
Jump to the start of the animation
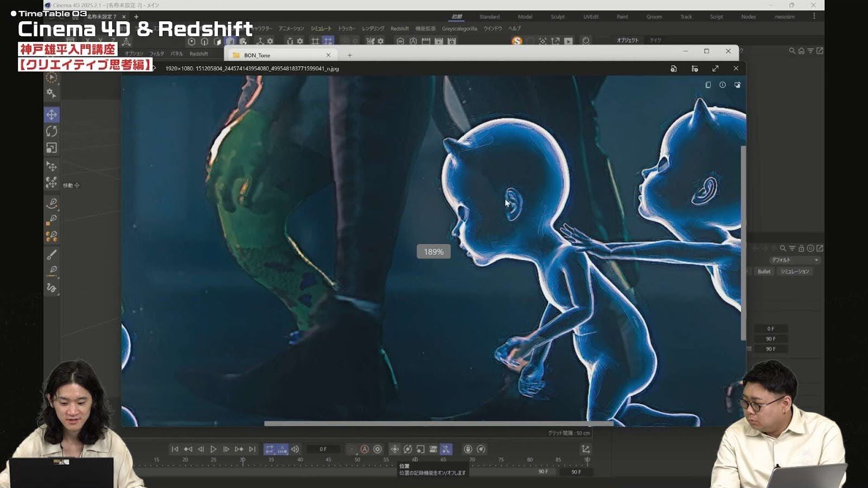[175, 449]
